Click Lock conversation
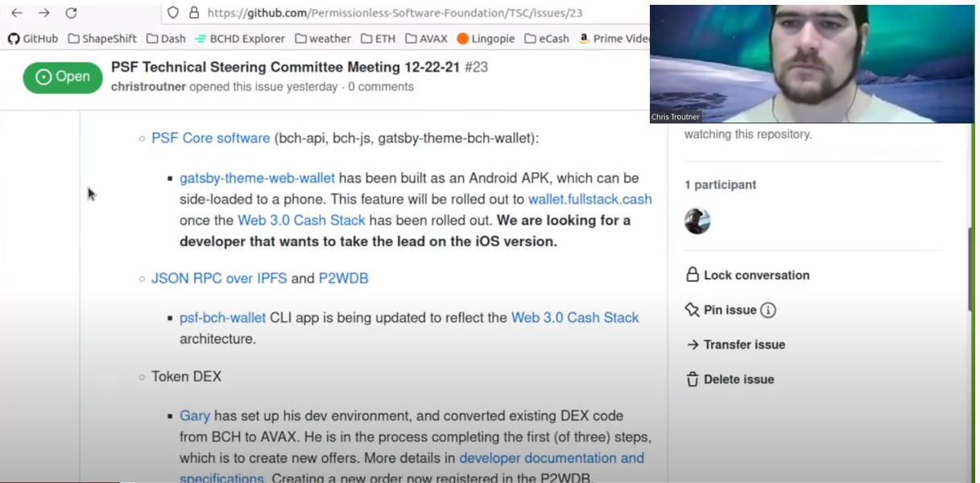This screenshot has height=483, width=980. tap(747, 275)
